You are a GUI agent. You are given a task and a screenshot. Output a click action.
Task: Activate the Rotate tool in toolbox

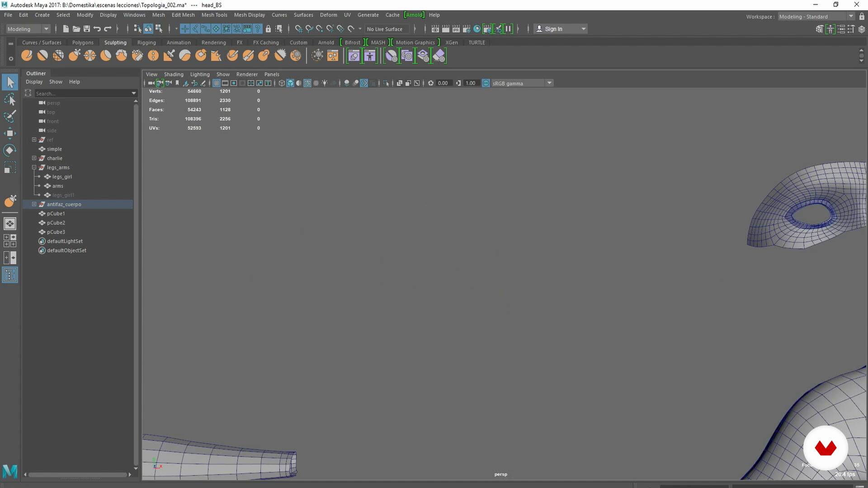click(10, 150)
